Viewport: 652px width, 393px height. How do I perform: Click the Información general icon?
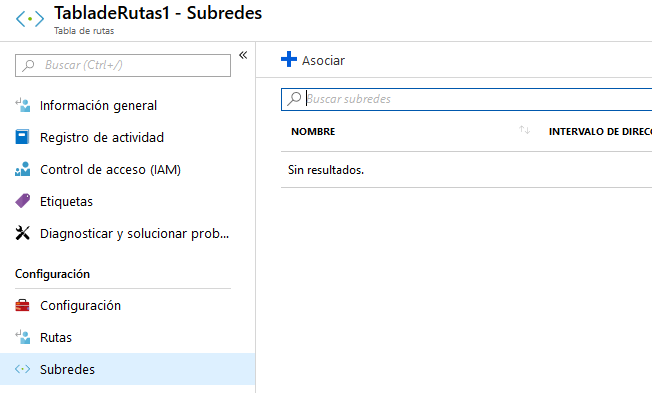click(22, 105)
